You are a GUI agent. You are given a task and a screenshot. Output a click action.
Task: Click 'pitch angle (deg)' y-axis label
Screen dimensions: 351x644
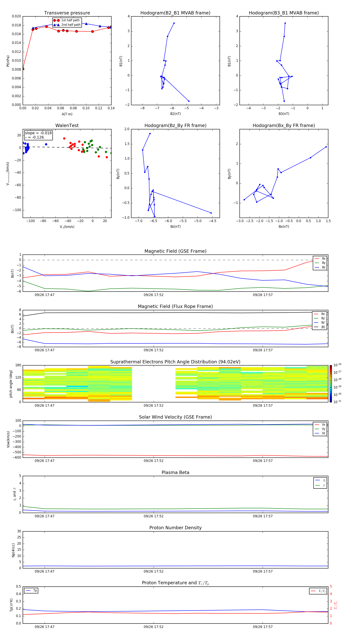(x=11, y=384)
